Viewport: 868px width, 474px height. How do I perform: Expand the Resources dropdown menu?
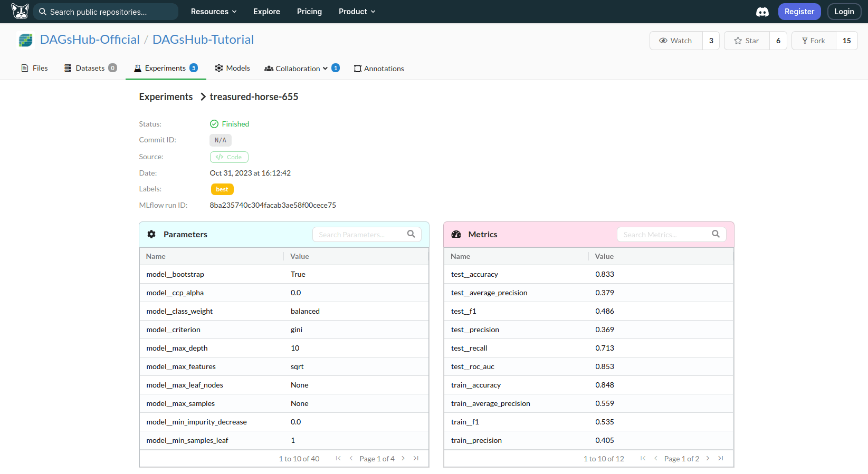pos(214,12)
